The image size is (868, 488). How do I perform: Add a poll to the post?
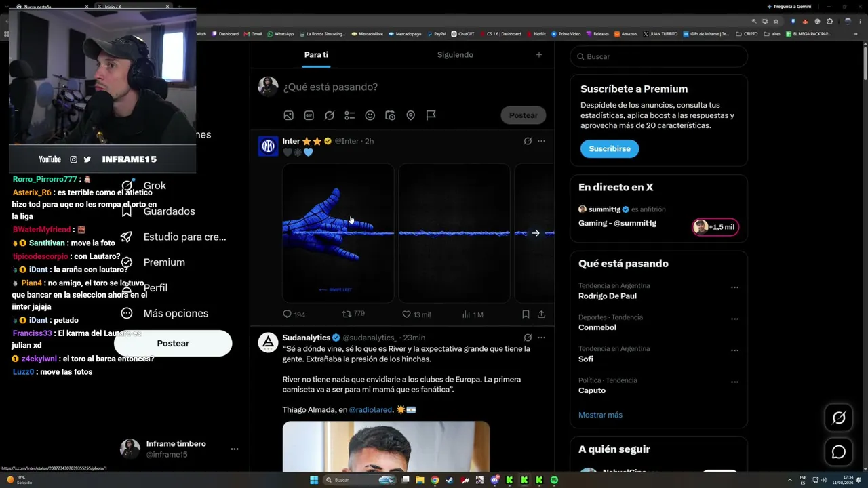click(350, 115)
